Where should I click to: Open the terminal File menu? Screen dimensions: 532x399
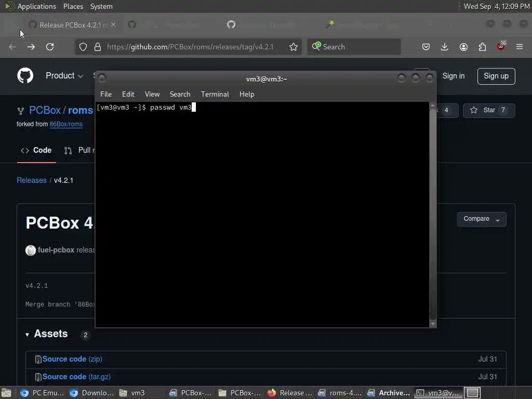[106, 94]
